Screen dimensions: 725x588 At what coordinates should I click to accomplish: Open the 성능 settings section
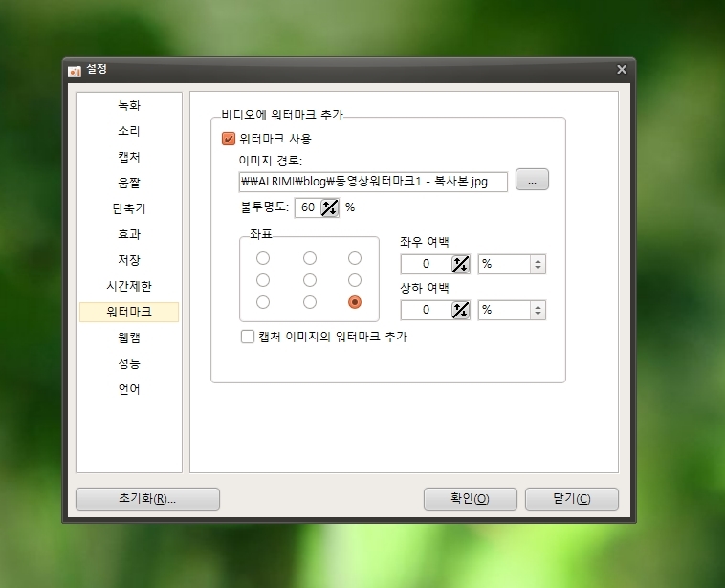129,364
